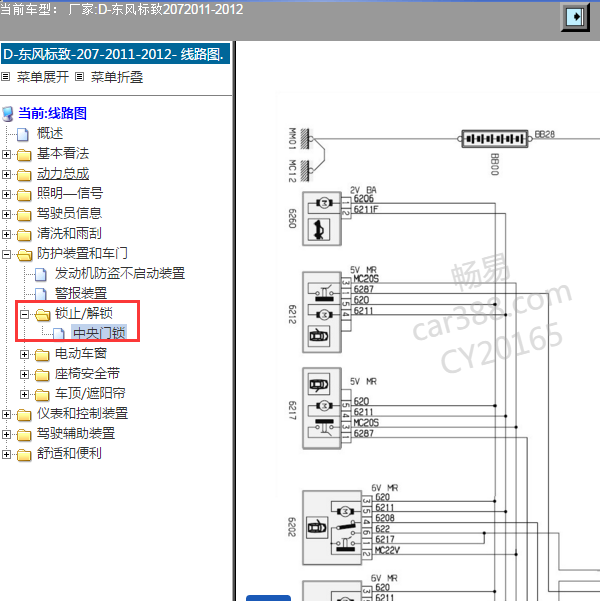Click the folder icon beside 动力总成
The width and height of the screenshot is (600, 601).
[x=23, y=174]
